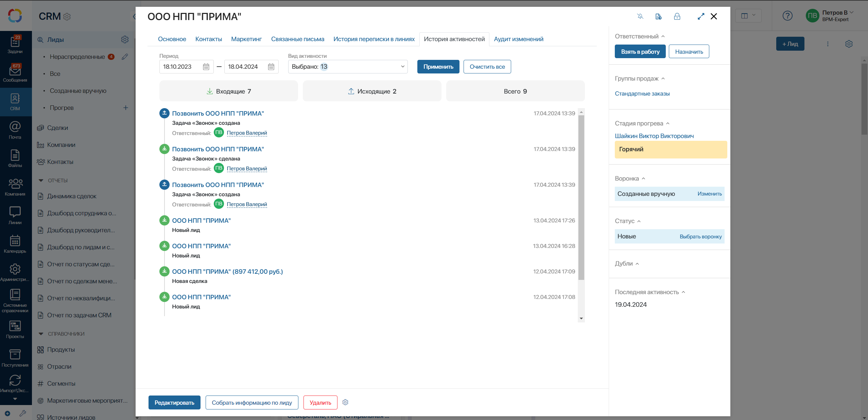Open Файлы in the left sidebar
868x420 pixels.
coord(15,159)
